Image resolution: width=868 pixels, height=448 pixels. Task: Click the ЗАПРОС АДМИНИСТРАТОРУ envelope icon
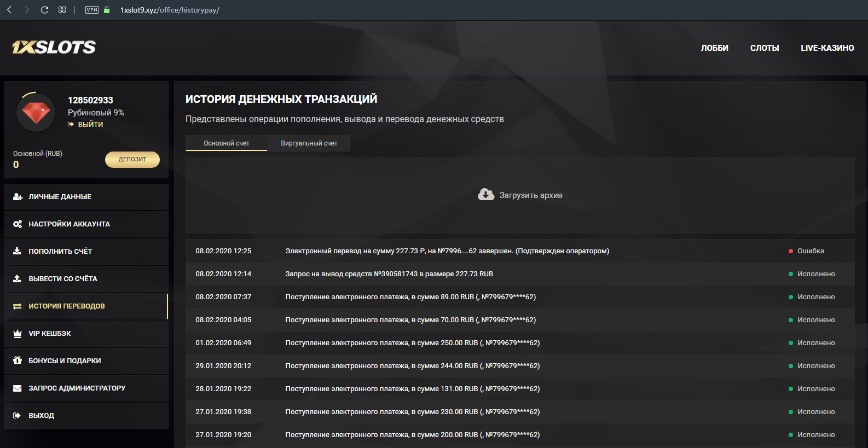(18, 388)
